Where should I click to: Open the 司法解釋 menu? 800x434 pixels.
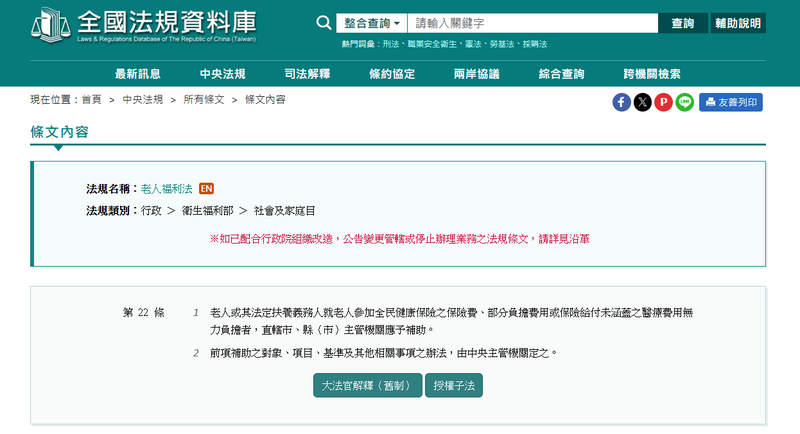pos(307,74)
